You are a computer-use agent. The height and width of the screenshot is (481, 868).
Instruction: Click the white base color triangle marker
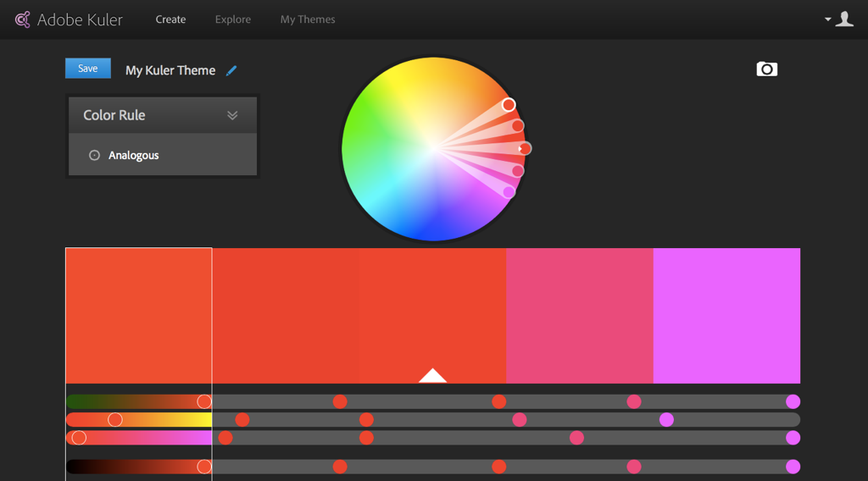(432, 376)
